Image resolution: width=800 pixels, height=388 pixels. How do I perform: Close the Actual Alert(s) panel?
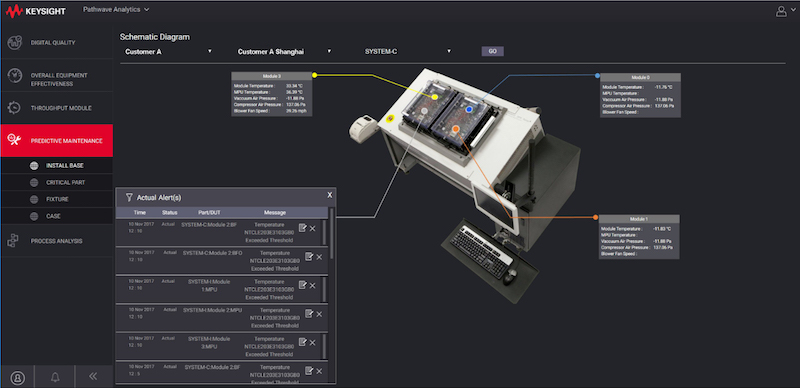(x=330, y=195)
